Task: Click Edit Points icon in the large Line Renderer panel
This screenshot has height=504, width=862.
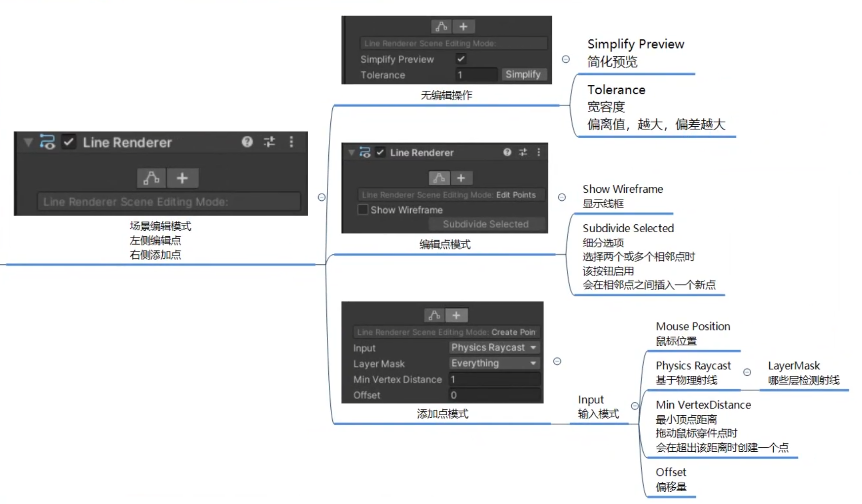Action: [151, 178]
